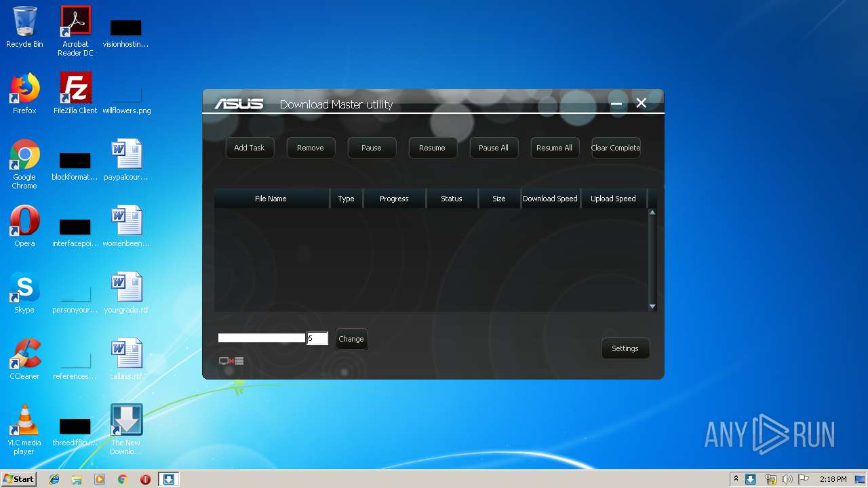868x488 pixels.
Task: Sort by File Name column header
Action: (271, 199)
